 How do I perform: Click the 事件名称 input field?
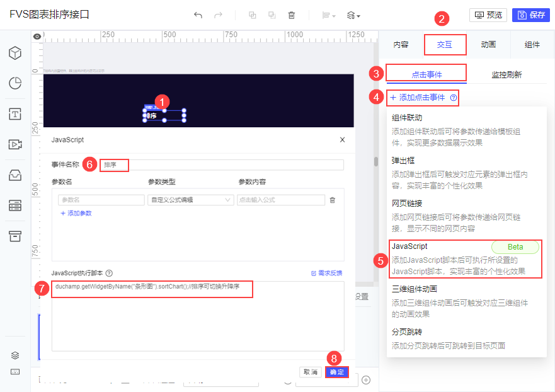[x=222, y=164]
